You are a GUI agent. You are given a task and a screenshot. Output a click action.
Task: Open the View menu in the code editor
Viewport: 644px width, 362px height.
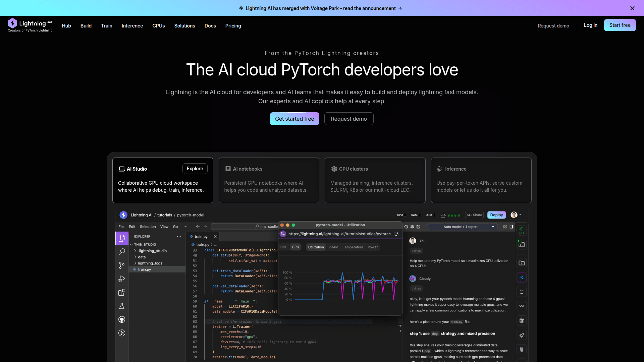pos(164,227)
